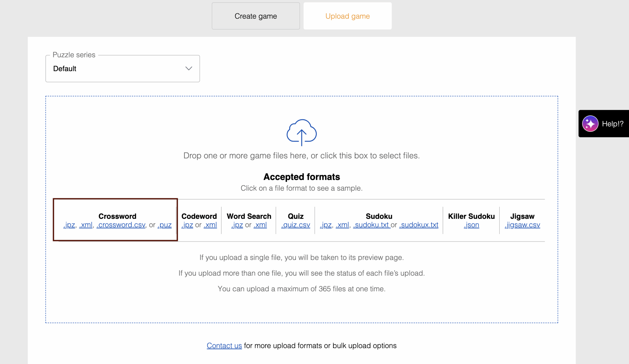Viewport: 629px width, 364px height.
Task: Open the Help!? assistant sparkle icon
Action: coord(590,124)
